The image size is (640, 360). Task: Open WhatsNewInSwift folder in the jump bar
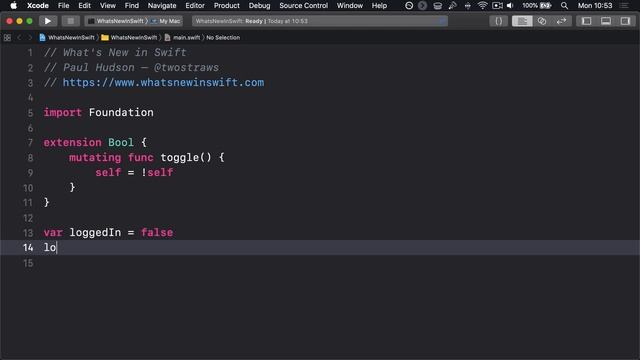[x=129, y=38]
